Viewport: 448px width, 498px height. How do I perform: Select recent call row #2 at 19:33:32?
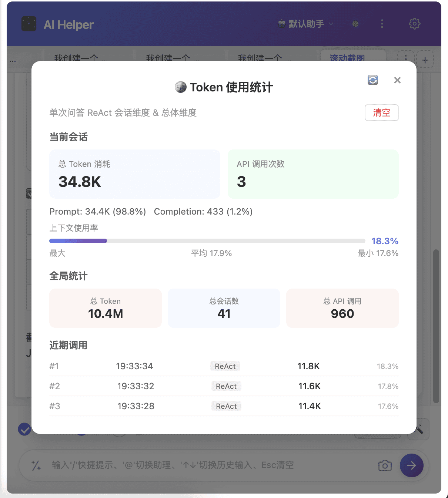pyautogui.click(x=224, y=386)
